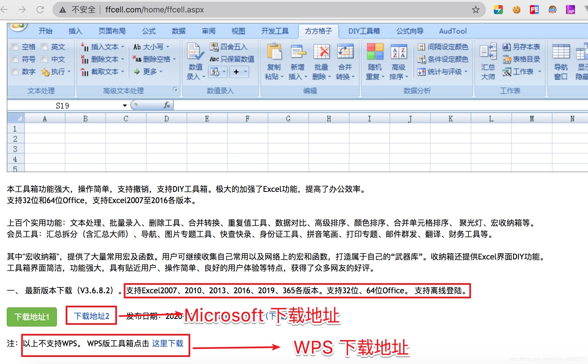Open the 公式向导 ribbon tab

click(410, 31)
